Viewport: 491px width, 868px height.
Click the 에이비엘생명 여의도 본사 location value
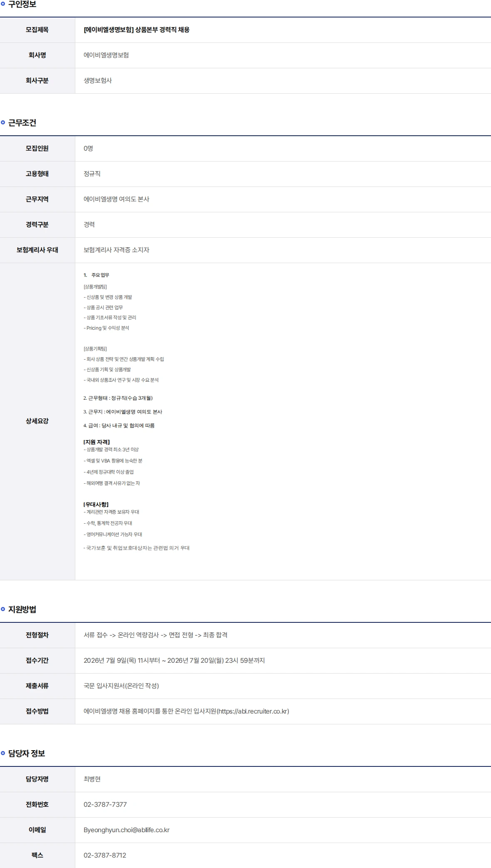click(x=117, y=199)
